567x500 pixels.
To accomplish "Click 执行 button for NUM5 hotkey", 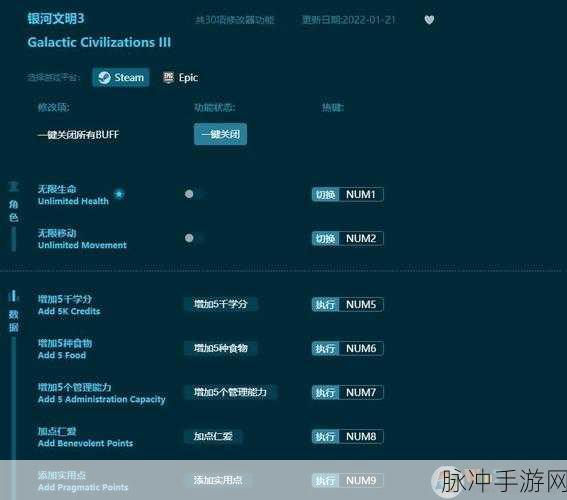I will point(325,304).
